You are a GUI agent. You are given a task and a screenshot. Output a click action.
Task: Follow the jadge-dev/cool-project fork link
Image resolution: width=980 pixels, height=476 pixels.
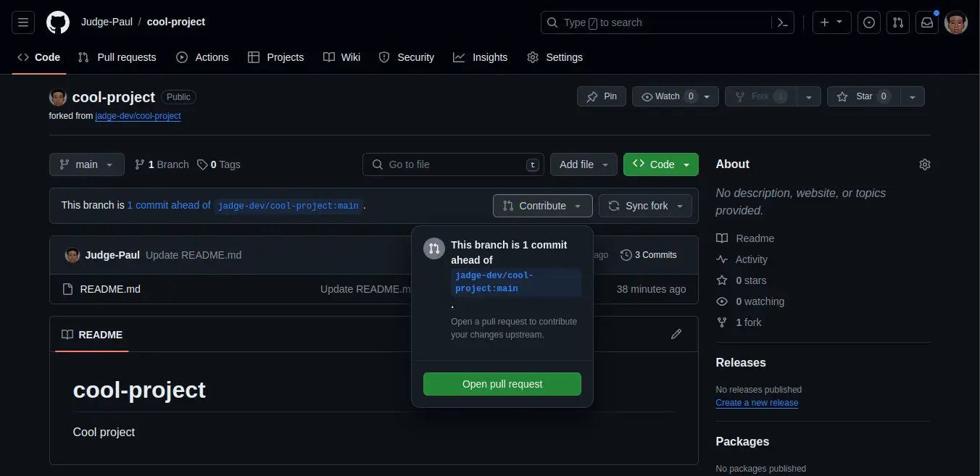[138, 116]
